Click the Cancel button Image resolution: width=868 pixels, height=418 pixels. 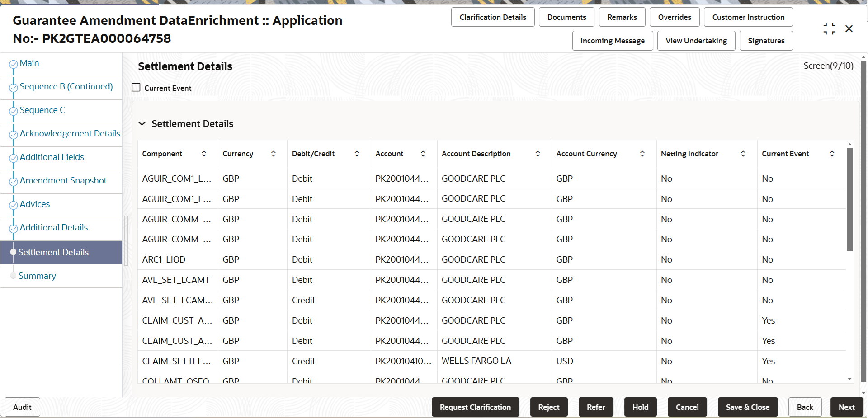687,407
